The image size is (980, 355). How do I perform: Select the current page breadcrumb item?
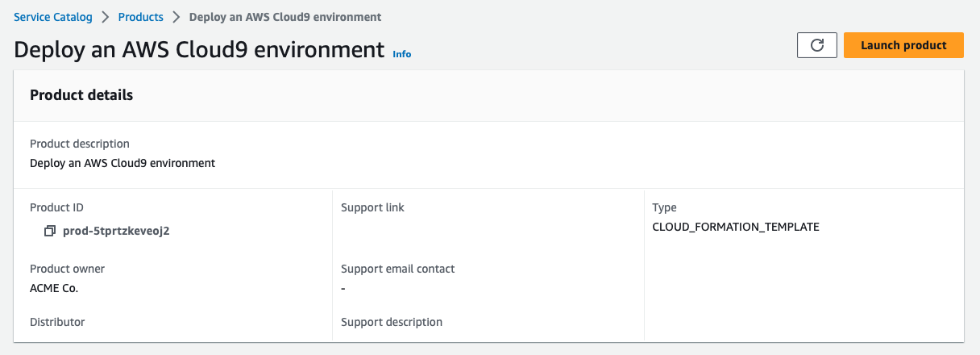coord(285,17)
